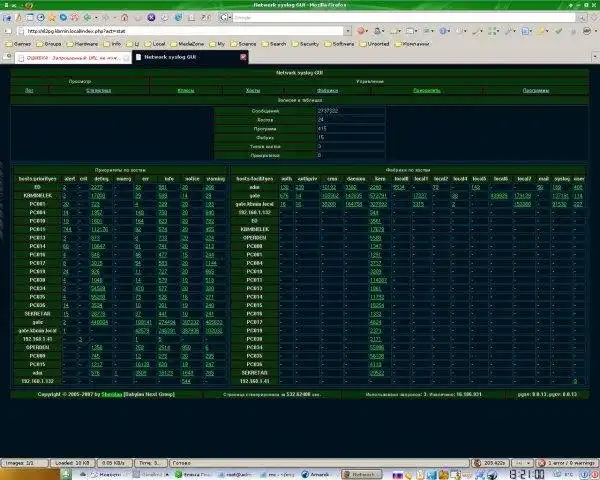Click the blue document icon in the right toolbar
The image size is (600, 480).
tap(526, 31)
